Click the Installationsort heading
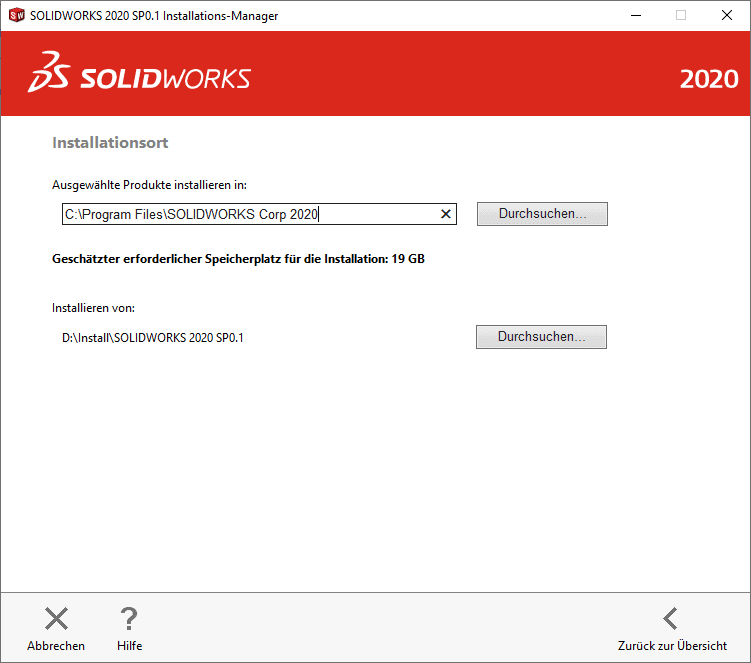Image resolution: width=751 pixels, height=663 pixels. coord(110,143)
